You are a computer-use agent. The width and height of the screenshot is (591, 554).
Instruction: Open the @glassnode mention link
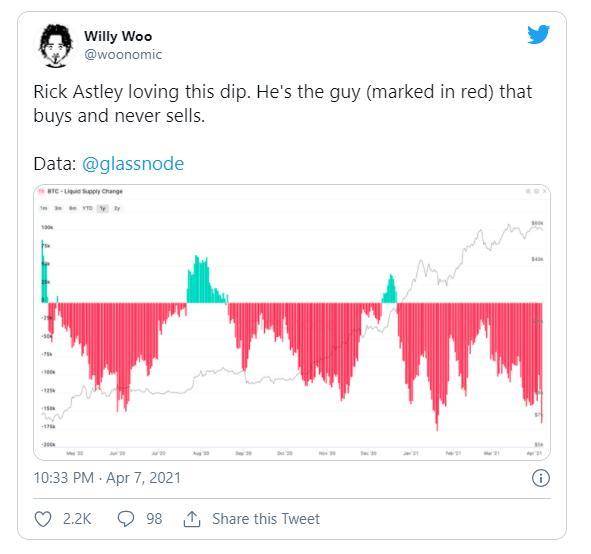[x=133, y=164]
